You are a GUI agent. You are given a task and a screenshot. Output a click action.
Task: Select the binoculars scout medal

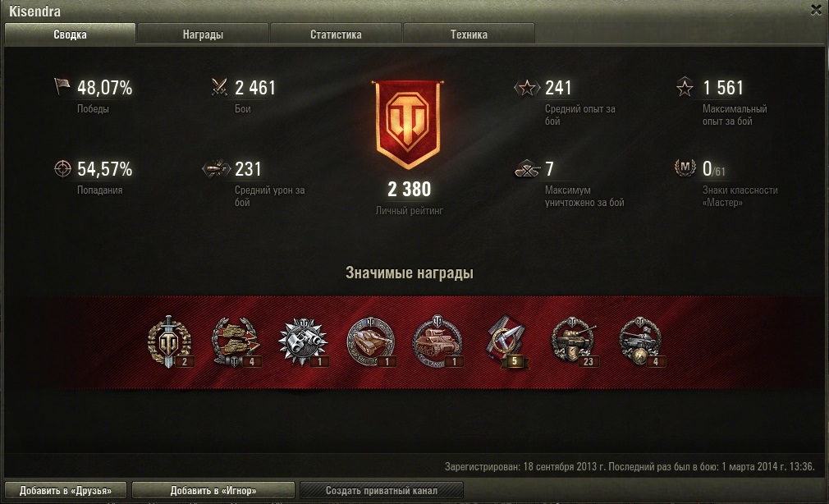coord(303,342)
